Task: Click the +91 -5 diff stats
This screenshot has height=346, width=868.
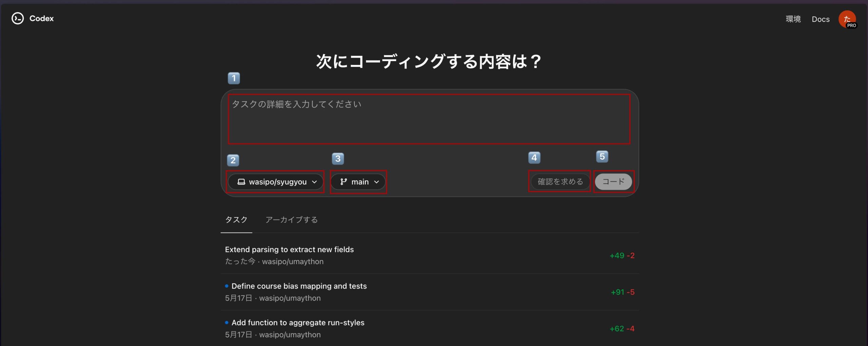Action: pos(623,292)
